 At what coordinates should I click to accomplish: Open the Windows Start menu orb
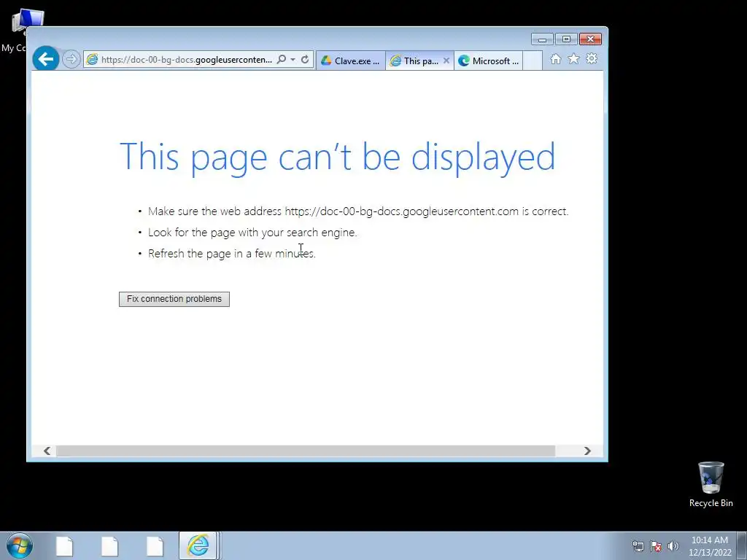coord(20,545)
